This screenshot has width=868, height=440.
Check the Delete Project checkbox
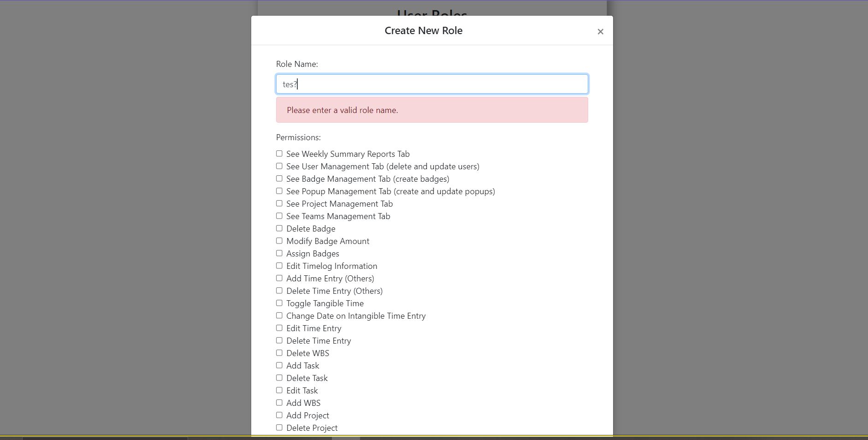279,428
